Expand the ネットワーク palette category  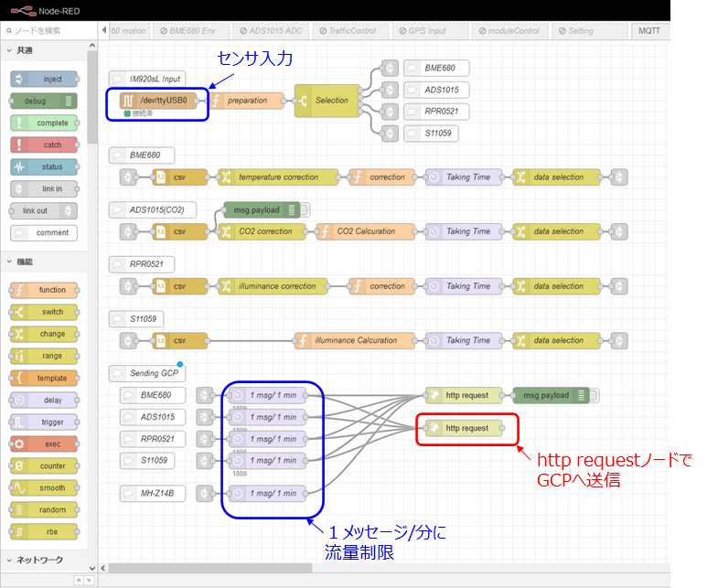[x=37, y=560]
